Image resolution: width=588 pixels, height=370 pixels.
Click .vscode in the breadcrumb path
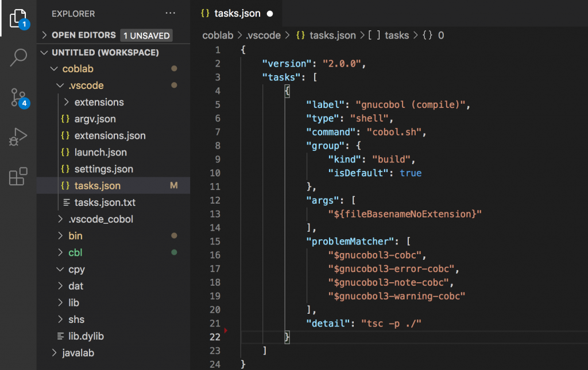pyautogui.click(x=263, y=35)
